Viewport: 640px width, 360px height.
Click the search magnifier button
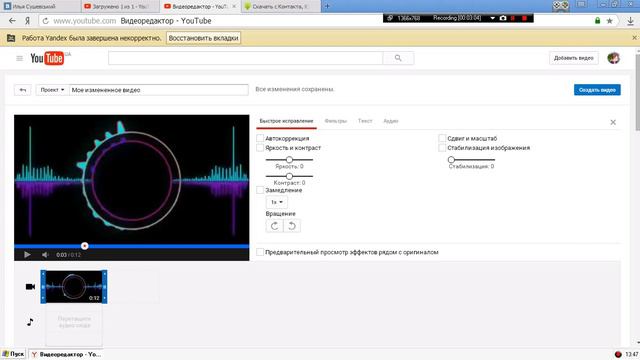coord(398,58)
